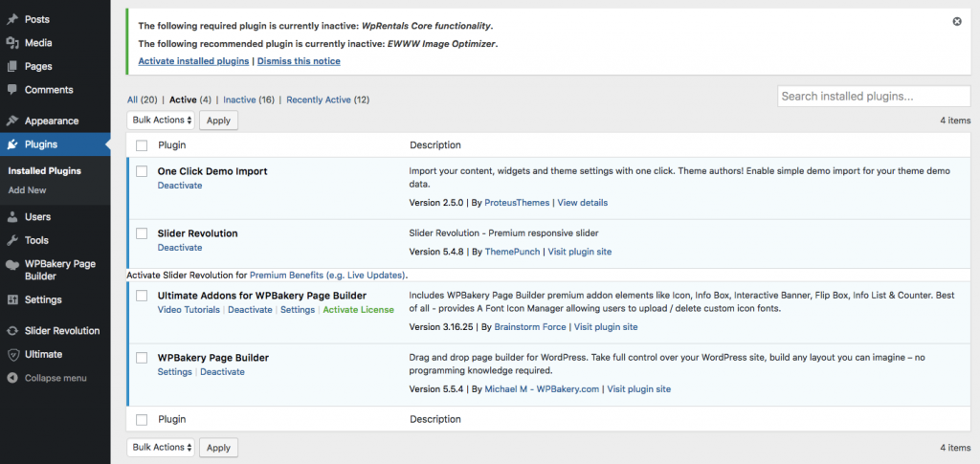This screenshot has height=464, width=980.
Task: Visit plugin site for Ultimate Addons
Action: tap(606, 327)
